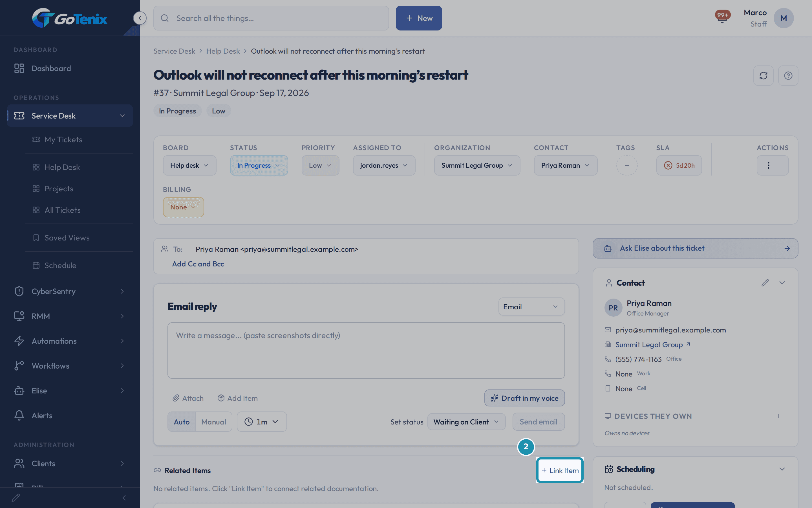
Task: Collapse the sidebar with the arrow button
Action: (140, 18)
